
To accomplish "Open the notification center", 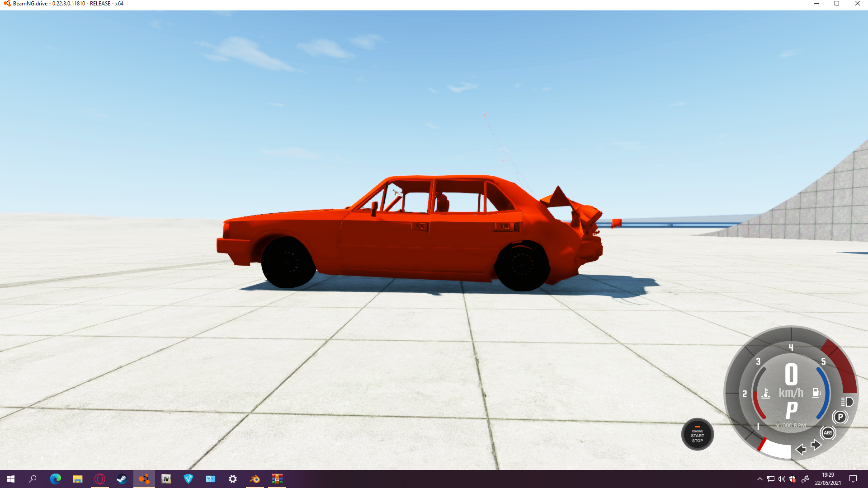I will (x=853, y=479).
